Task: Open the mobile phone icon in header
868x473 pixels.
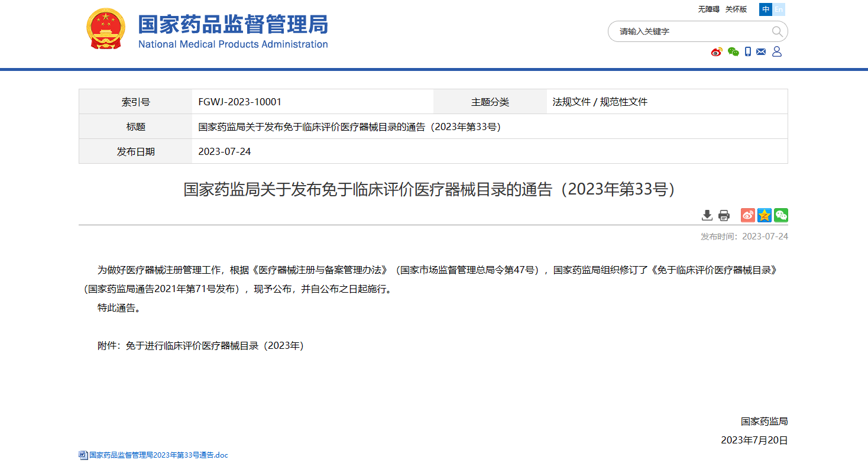Action: (748, 52)
